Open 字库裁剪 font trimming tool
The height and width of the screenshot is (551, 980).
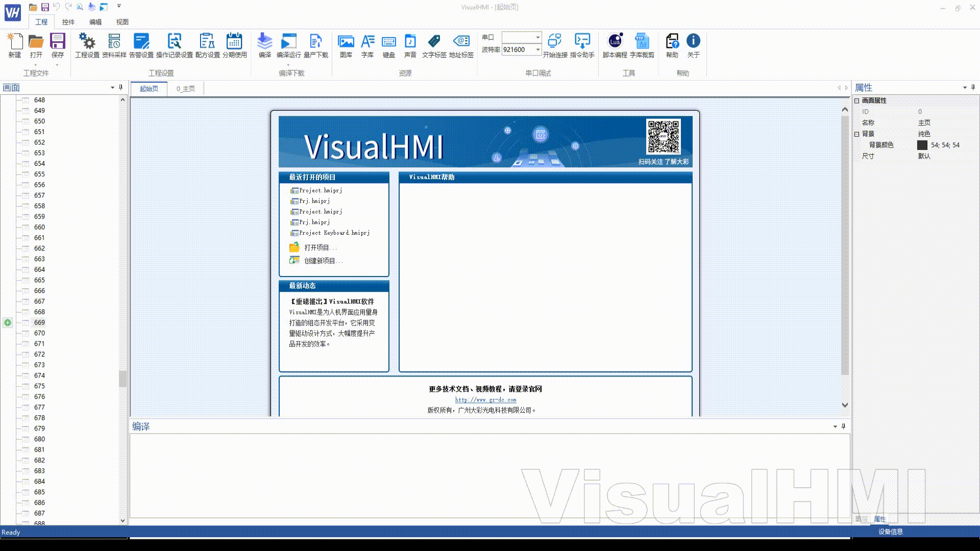(x=642, y=46)
